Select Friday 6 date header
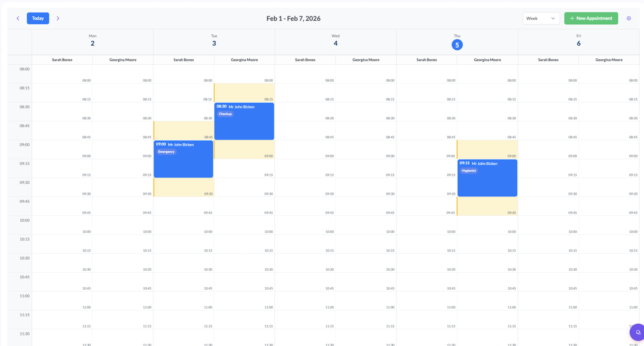Image resolution: width=644 pixels, height=346 pixels. pyautogui.click(x=578, y=43)
